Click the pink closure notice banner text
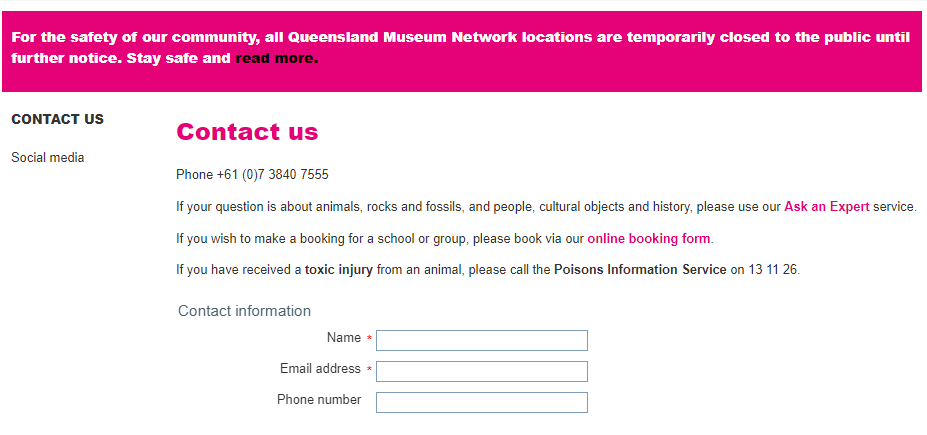The width and height of the screenshot is (927, 435). [460, 38]
